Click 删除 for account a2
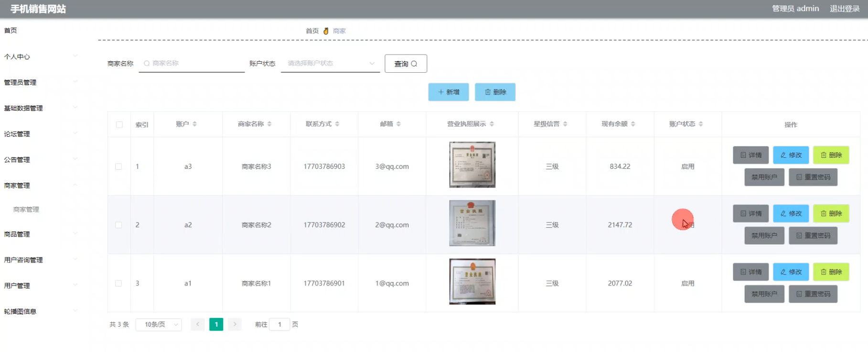Screen dimensions: 868x352 (831, 213)
